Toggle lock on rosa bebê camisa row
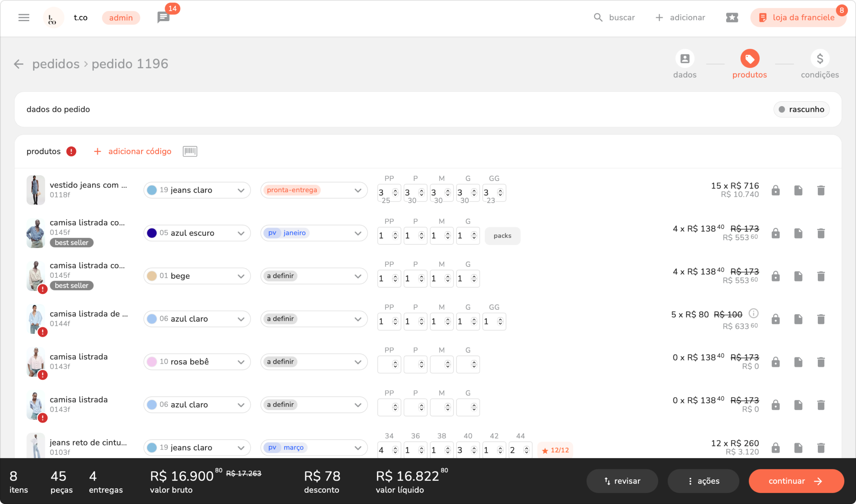 [x=775, y=362]
